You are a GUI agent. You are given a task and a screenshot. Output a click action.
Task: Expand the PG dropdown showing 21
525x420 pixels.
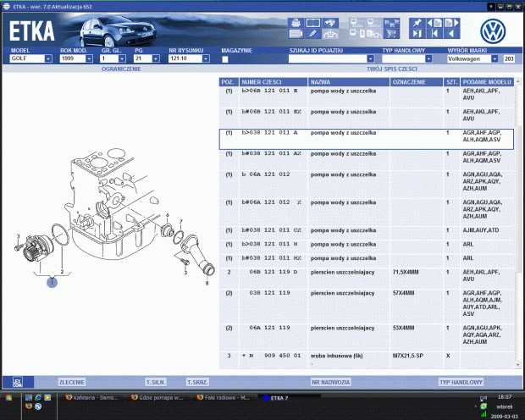click(156, 58)
